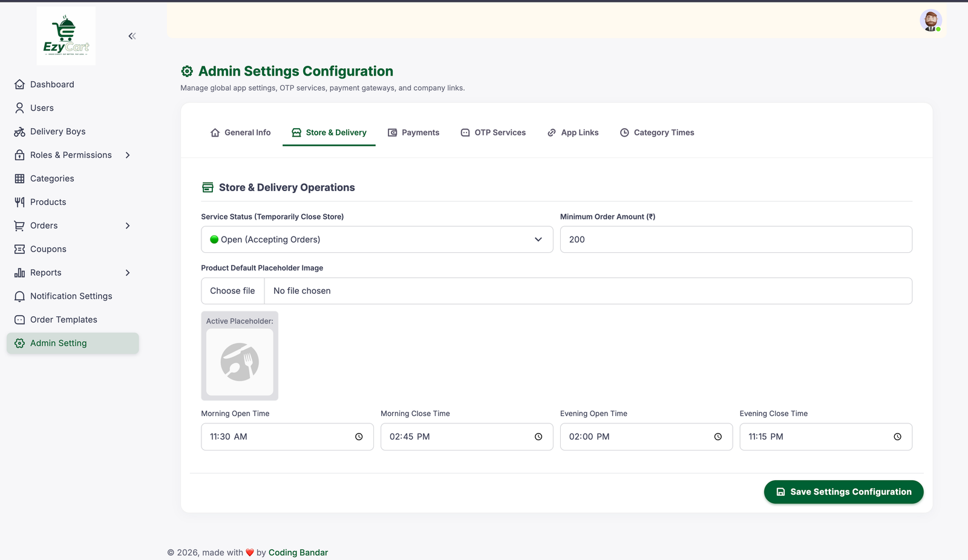Click the EzyCart logo

pos(66,36)
